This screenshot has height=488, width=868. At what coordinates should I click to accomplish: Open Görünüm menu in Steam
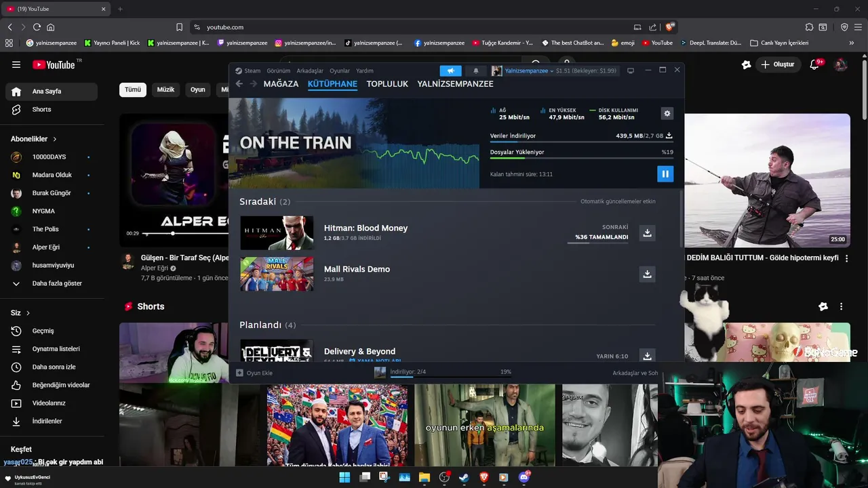278,70
